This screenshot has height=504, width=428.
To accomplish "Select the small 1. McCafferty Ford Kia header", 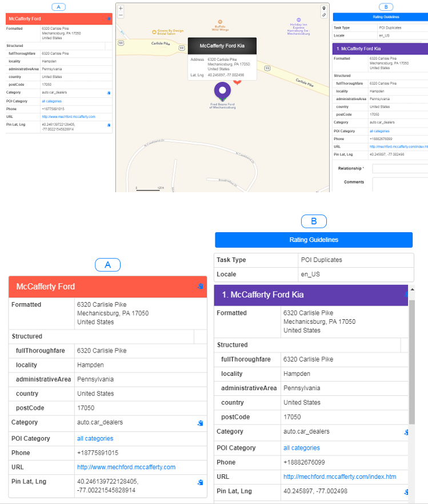I will [380, 49].
